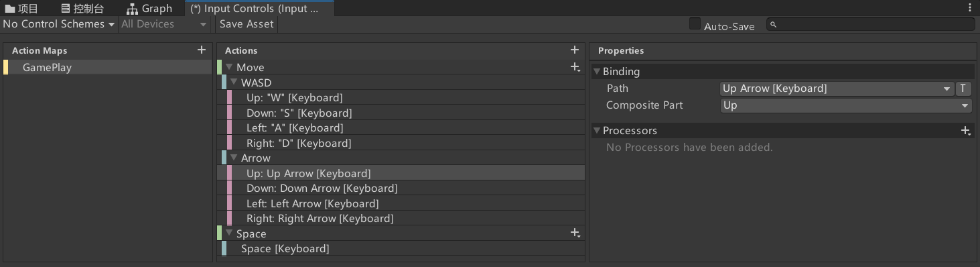Open the Composite Part dropdown
Image resolution: width=980 pixels, height=267 pixels.
coord(846,105)
